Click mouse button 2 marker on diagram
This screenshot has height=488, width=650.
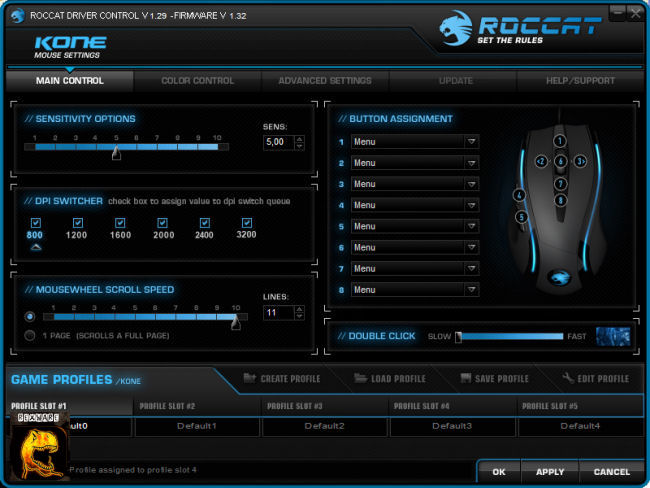point(541,161)
